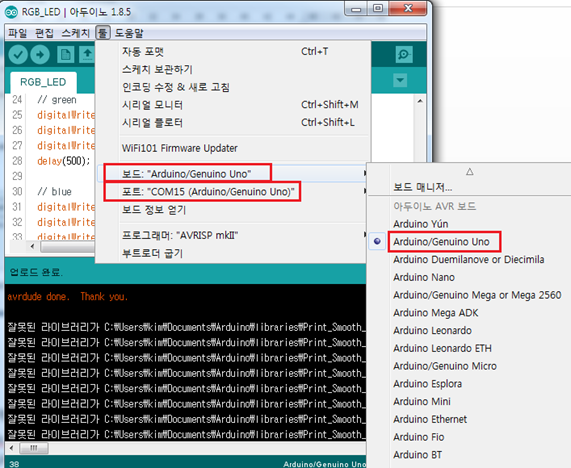Open 보드 매니저... entry
The width and height of the screenshot is (571, 468).
coord(470,187)
